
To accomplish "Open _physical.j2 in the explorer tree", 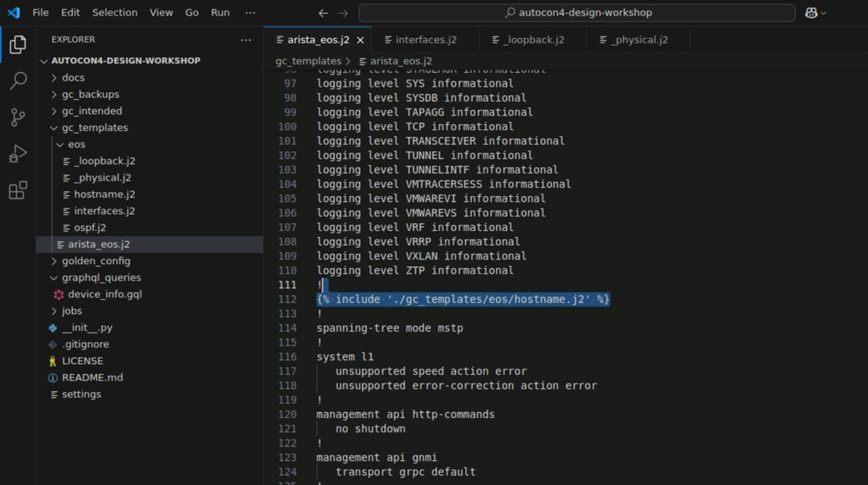I will click(150, 177).
